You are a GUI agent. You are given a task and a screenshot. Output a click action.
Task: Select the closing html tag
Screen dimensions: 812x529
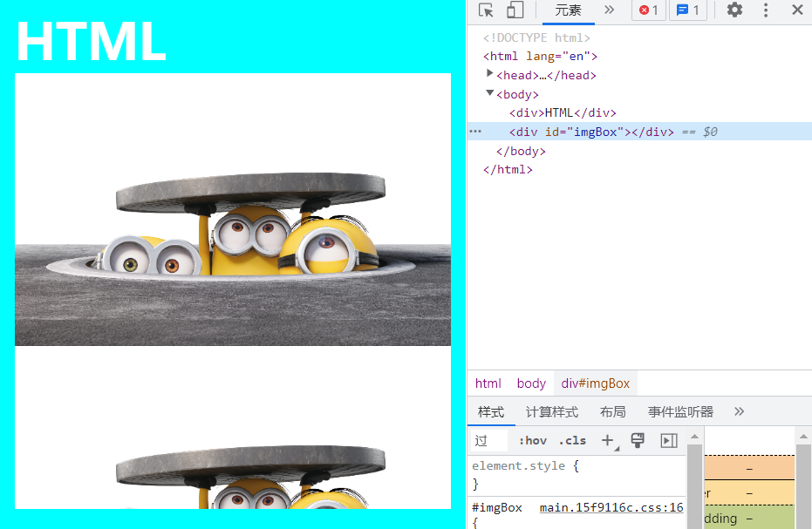(508, 170)
